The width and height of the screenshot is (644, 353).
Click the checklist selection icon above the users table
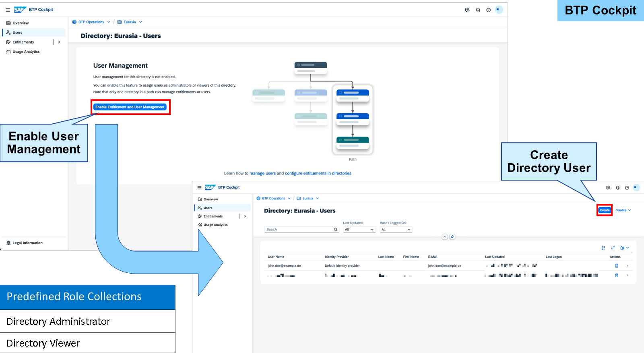(603, 248)
